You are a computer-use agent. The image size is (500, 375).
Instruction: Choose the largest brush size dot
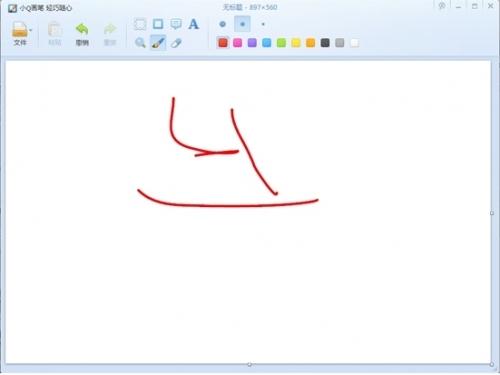[x=223, y=24]
